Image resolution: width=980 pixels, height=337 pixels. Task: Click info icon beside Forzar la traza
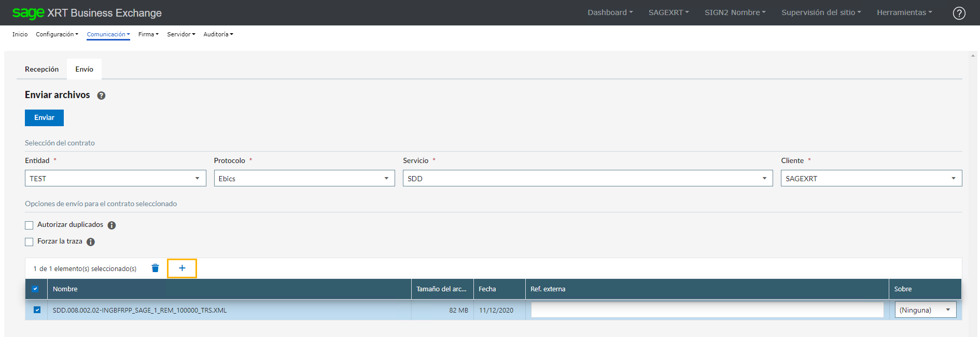[91, 242]
